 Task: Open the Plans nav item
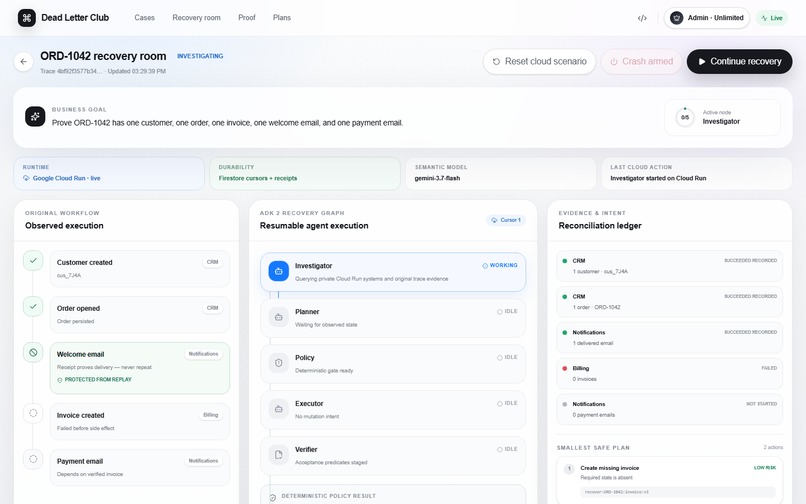click(x=282, y=17)
